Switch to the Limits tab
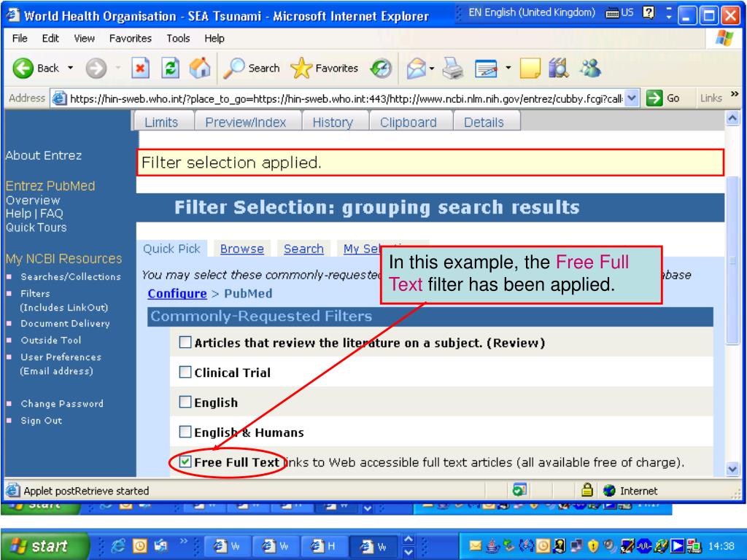 click(x=161, y=122)
